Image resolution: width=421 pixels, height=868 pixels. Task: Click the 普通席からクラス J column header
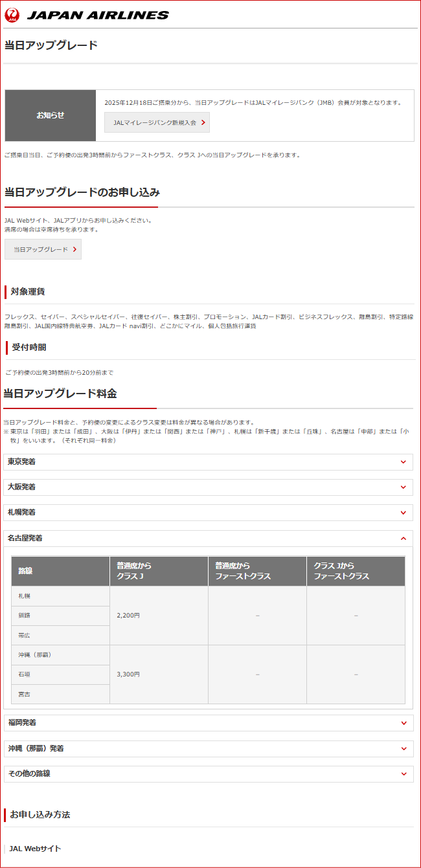pos(159,571)
